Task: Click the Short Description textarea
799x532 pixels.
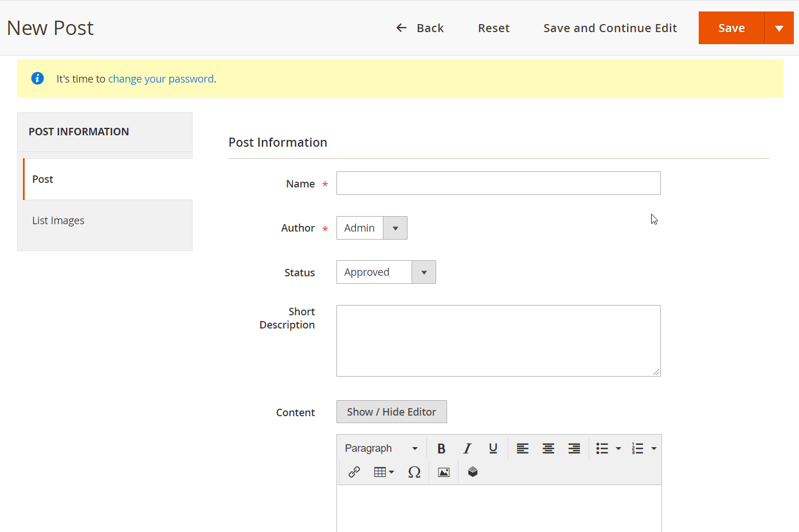Action: coord(499,341)
